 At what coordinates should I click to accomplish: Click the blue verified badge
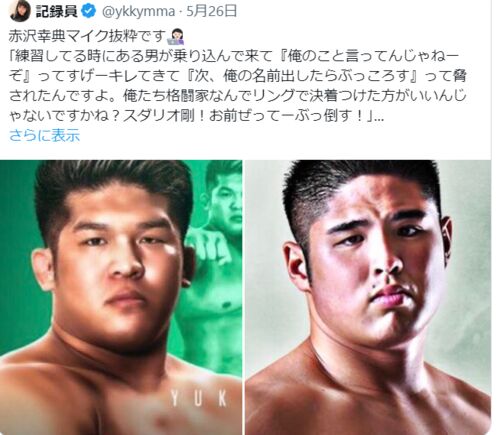(x=88, y=12)
